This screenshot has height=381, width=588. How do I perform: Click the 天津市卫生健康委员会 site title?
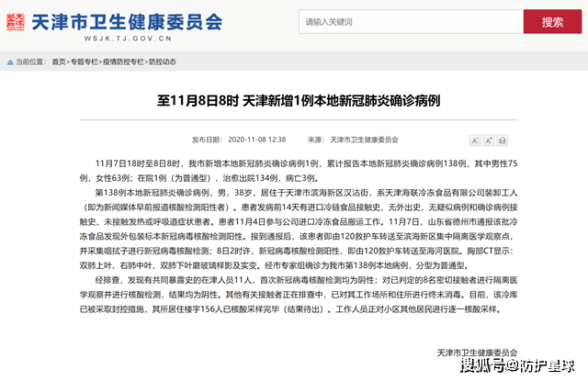pos(126,18)
